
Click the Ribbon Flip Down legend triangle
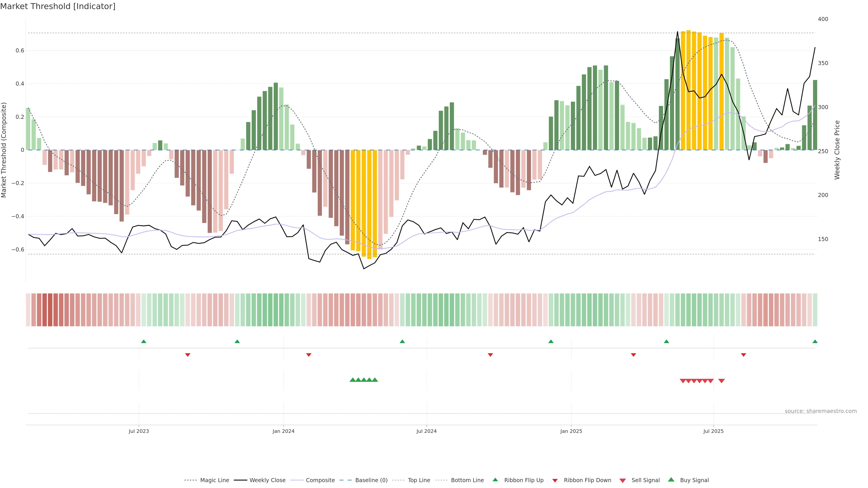(x=555, y=481)
